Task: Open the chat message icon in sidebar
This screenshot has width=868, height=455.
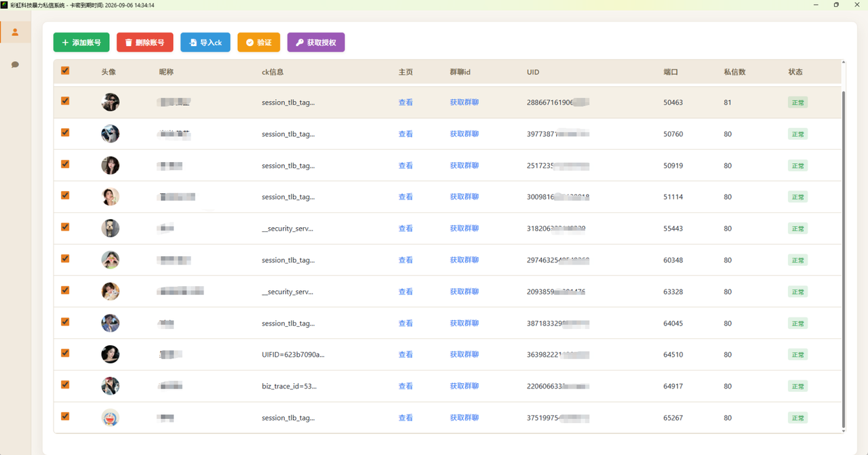Action: pos(15,64)
